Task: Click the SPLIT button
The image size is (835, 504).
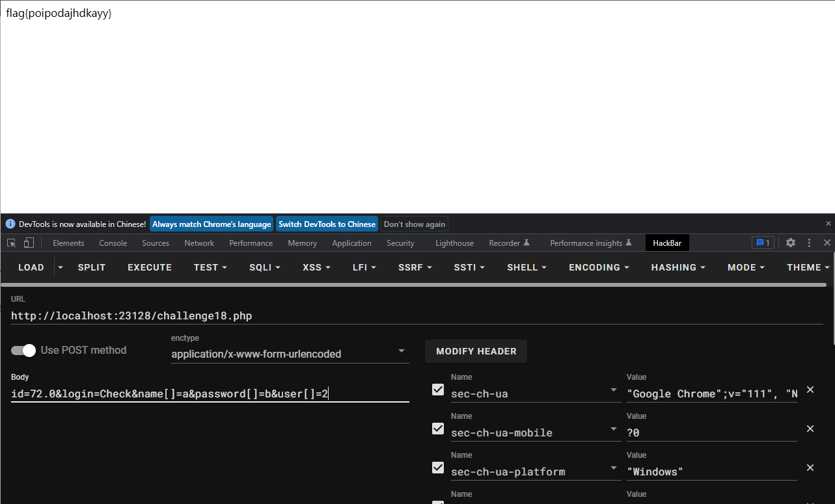Action: [92, 267]
